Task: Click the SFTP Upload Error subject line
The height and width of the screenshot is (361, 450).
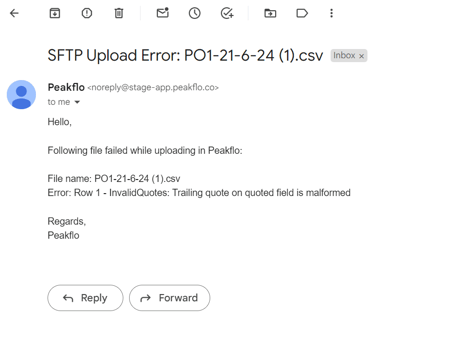Action: (x=185, y=55)
